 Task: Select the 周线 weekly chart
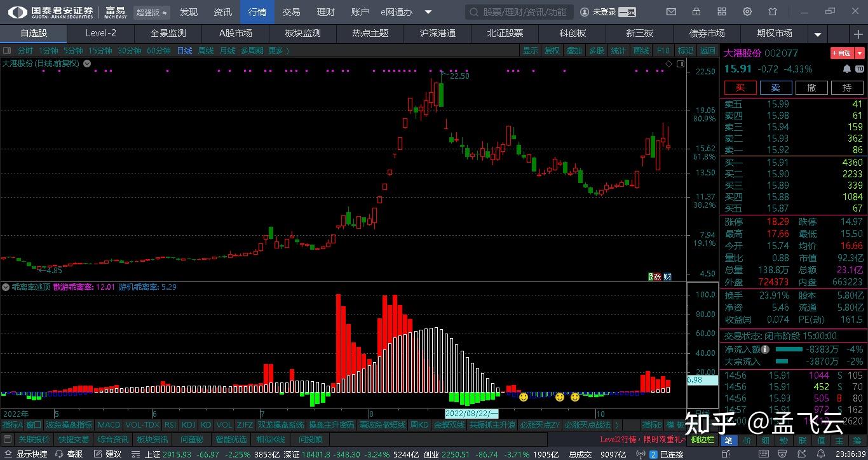pos(206,51)
